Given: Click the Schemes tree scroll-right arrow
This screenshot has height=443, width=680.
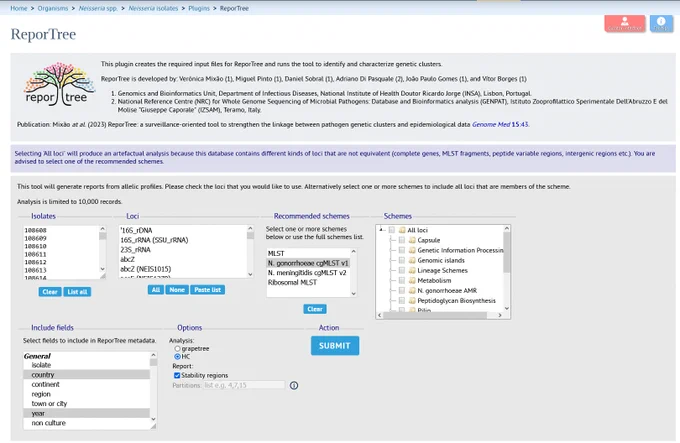Looking at the screenshot, I should pyautogui.click(x=500, y=315).
